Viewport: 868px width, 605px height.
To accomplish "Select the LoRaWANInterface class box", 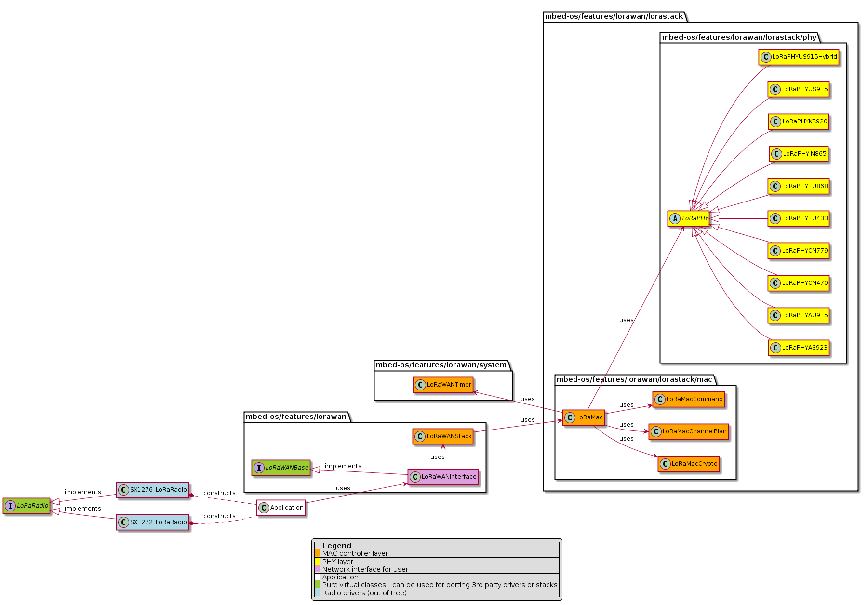I will [x=443, y=477].
